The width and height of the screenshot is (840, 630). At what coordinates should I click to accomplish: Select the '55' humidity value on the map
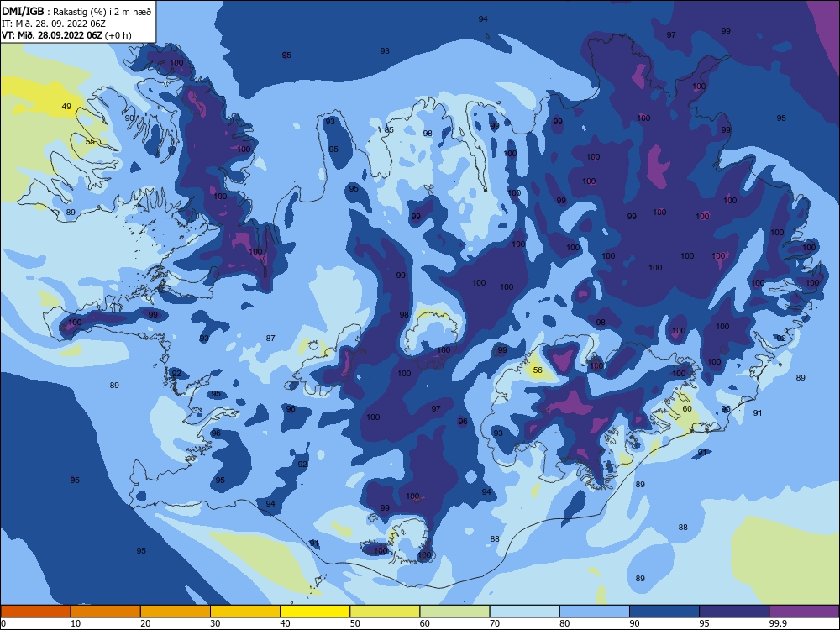pos(90,141)
